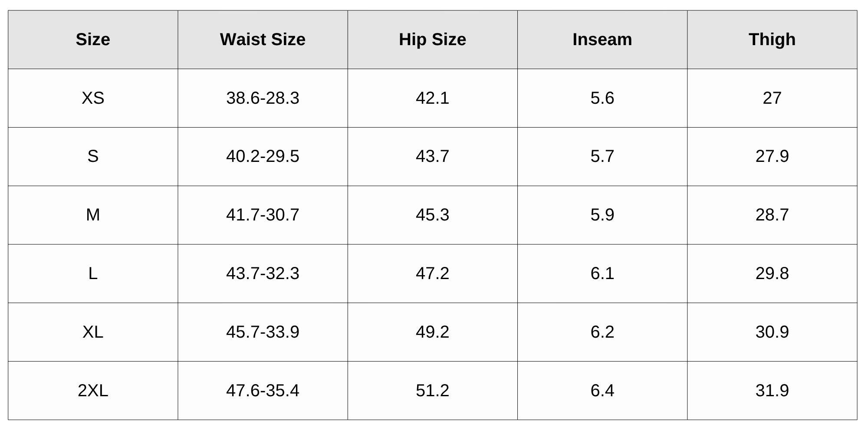Select waist value 41.7-30.7 for M
Viewport: 868px width, 434px height.
(x=263, y=215)
